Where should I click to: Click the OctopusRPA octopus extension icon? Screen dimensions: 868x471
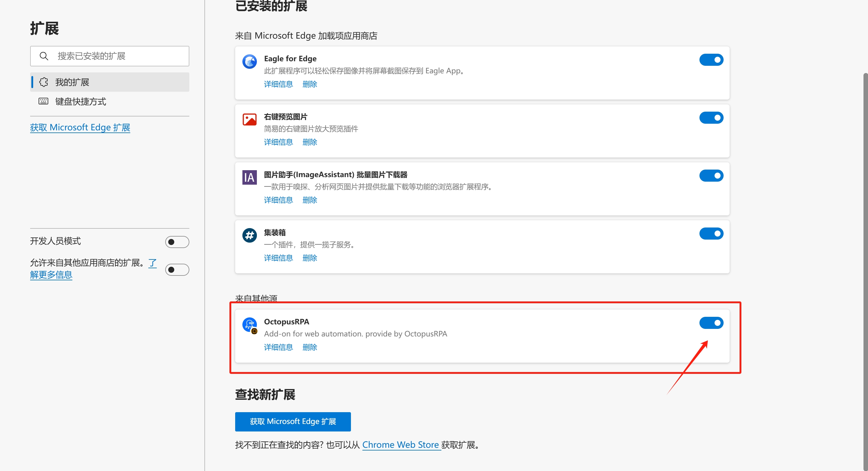pyautogui.click(x=249, y=324)
